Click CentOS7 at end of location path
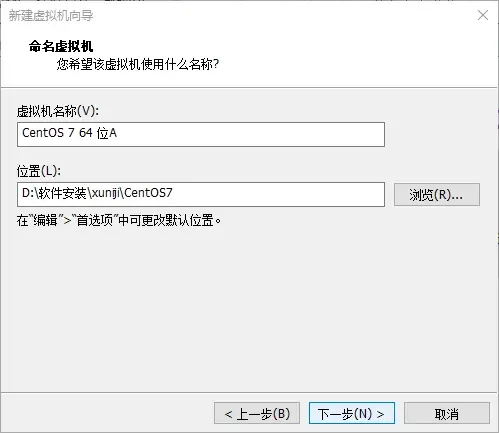Image resolution: width=499 pixels, height=433 pixels. click(148, 193)
